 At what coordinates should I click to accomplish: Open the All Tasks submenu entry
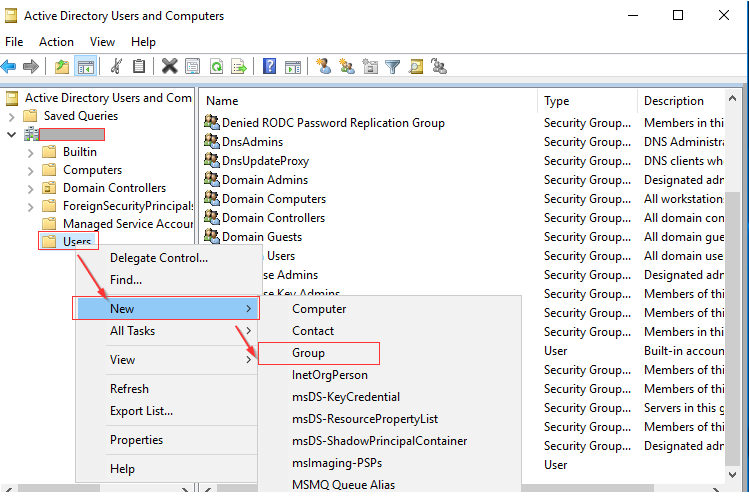[x=167, y=331]
